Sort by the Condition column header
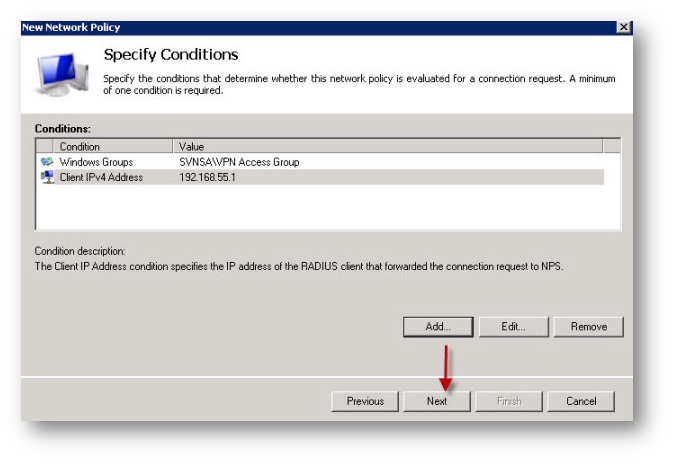The image size is (675, 463). (112, 146)
